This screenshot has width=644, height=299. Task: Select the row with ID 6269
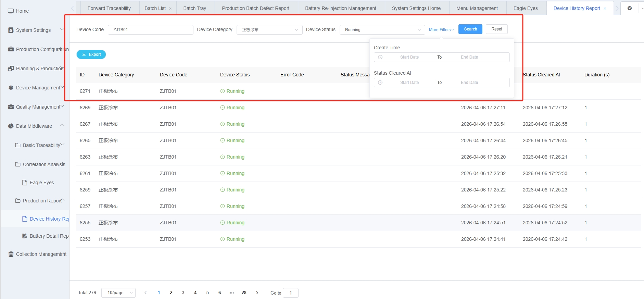(x=358, y=108)
